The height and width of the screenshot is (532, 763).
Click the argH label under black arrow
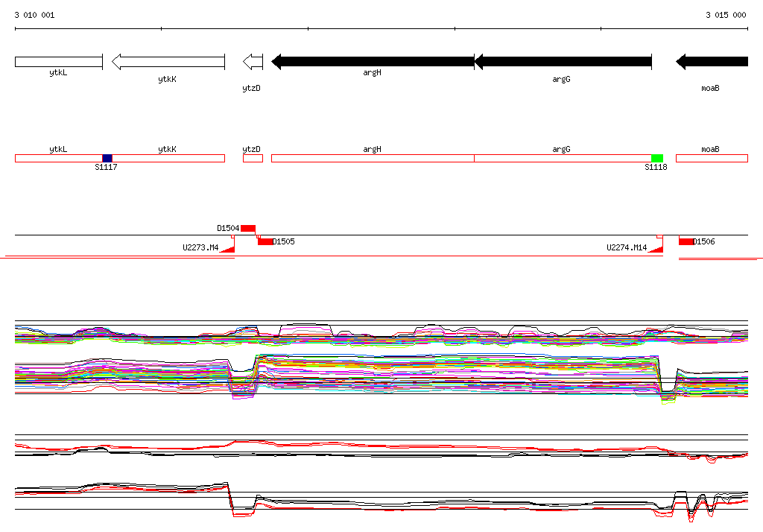[373, 72]
